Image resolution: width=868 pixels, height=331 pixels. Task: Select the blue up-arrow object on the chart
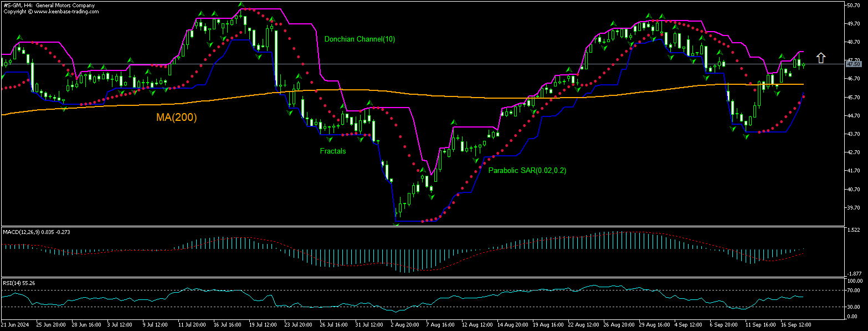821,57
